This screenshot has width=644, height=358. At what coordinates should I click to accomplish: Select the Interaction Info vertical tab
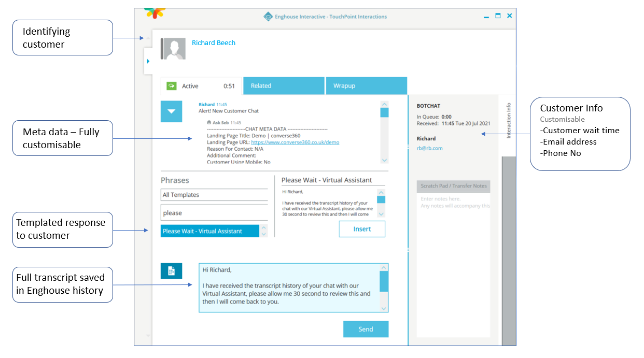[508, 120]
